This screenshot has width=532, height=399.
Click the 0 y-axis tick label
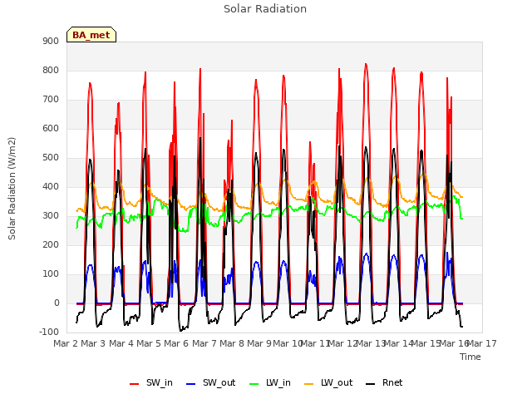pyautogui.click(x=57, y=303)
